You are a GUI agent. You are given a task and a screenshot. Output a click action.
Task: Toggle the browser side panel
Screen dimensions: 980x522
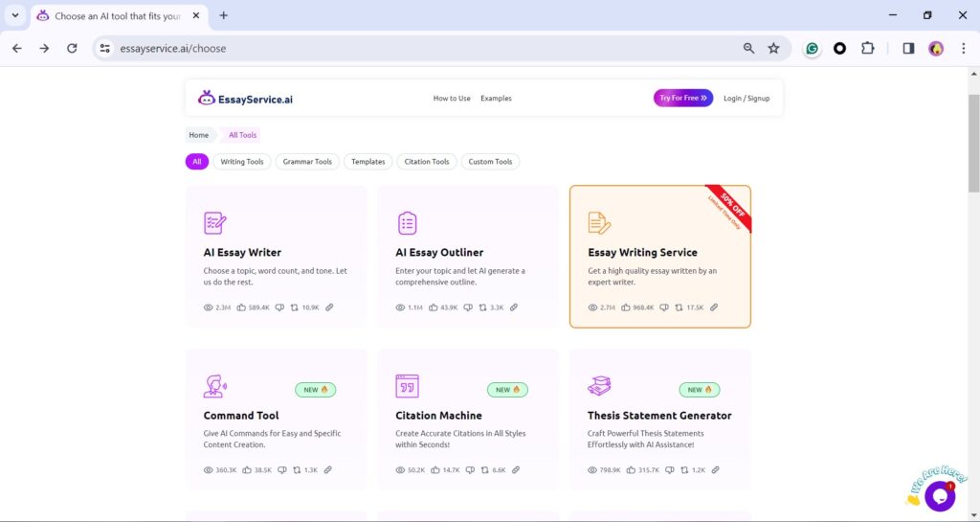click(909, 48)
